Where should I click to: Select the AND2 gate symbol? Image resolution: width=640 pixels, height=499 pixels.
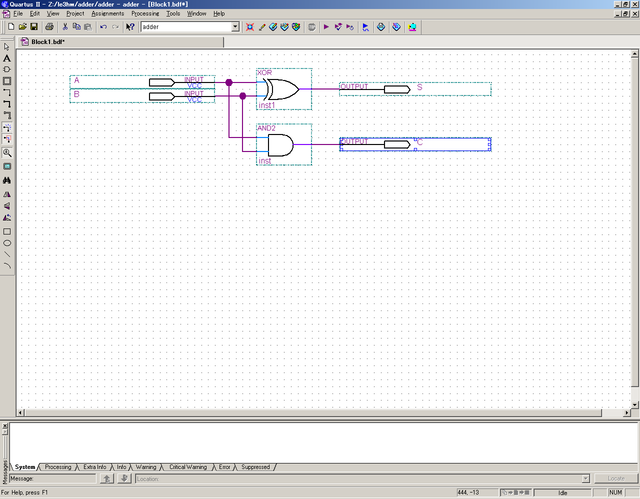(x=284, y=144)
